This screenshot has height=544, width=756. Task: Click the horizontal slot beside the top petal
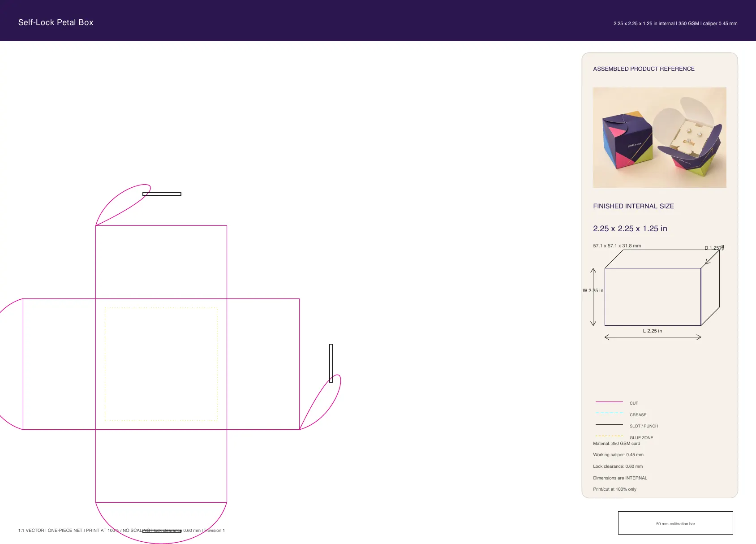coord(162,194)
